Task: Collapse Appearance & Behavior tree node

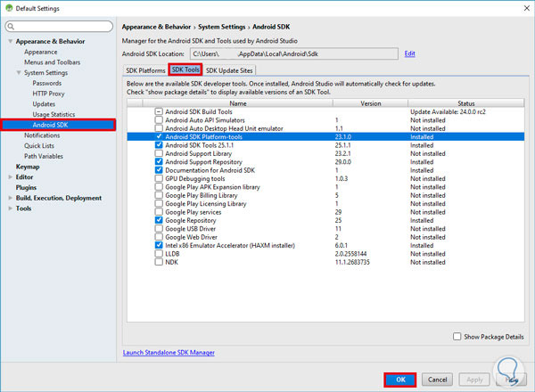Action: [11, 41]
